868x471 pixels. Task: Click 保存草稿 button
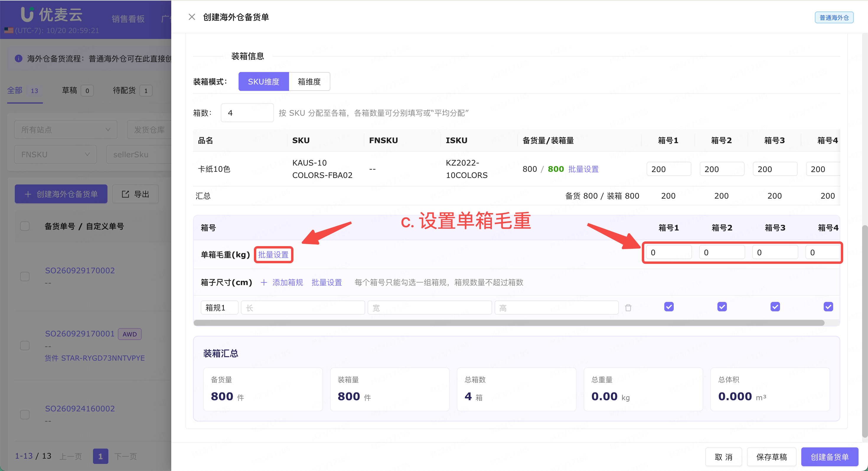[772, 457]
